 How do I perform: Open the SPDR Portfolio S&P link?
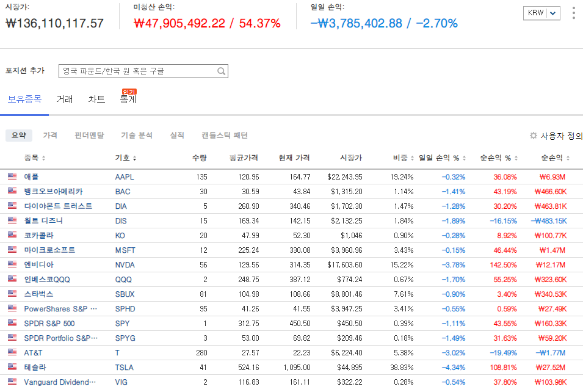pyautogui.click(x=60, y=338)
